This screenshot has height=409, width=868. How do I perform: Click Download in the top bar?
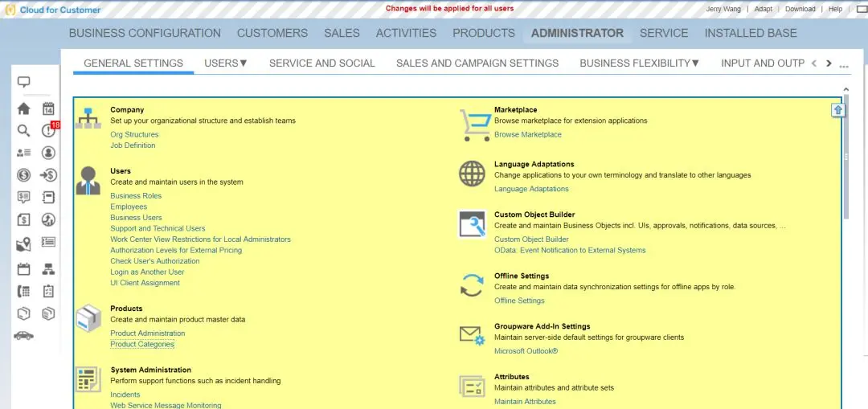pos(800,9)
